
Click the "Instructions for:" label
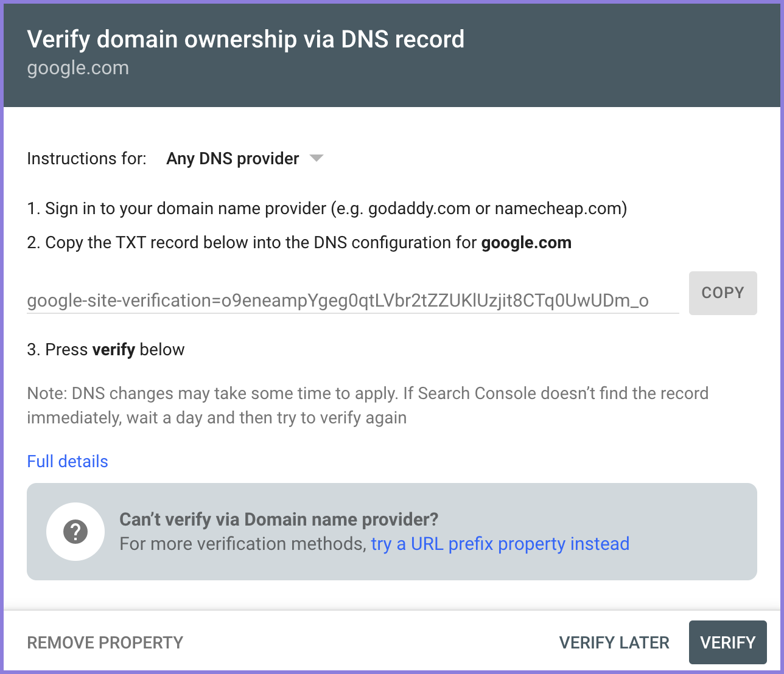click(x=86, y=158)
